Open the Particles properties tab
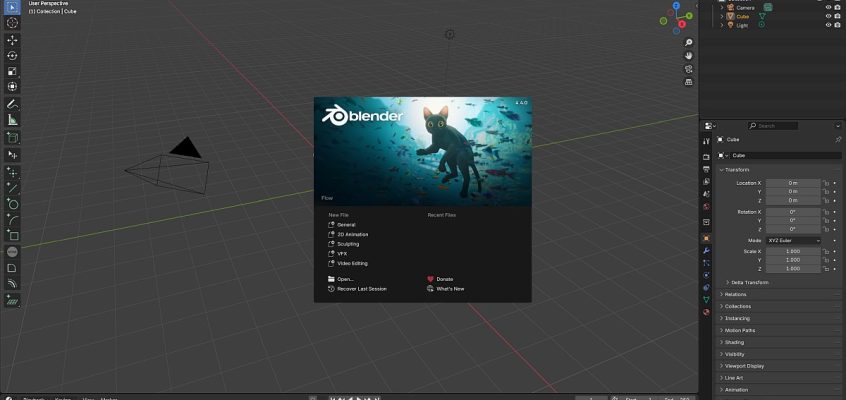The width and height of the screenshot is (846, 400). pyautogui.click(x=706, y=263)
